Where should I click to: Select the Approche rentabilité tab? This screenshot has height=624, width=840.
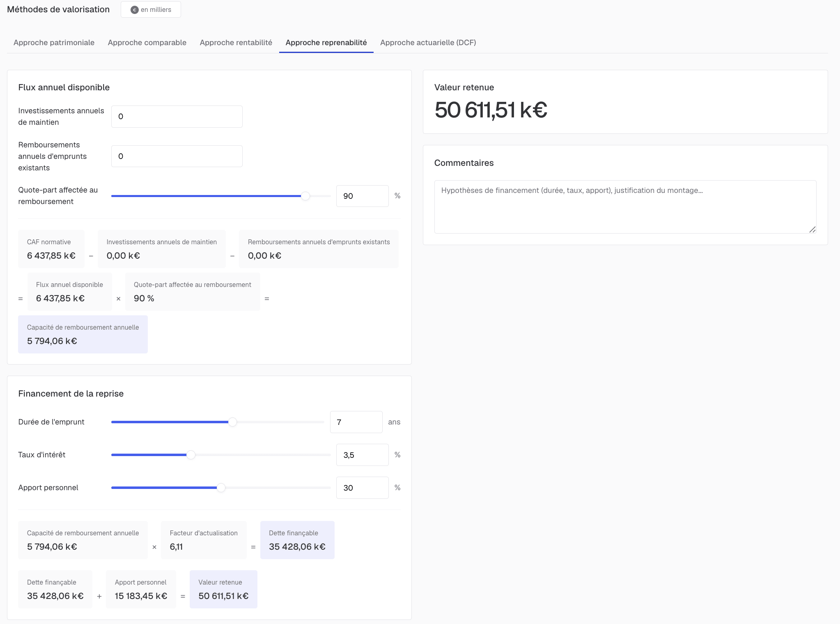[x=236, y=43]
